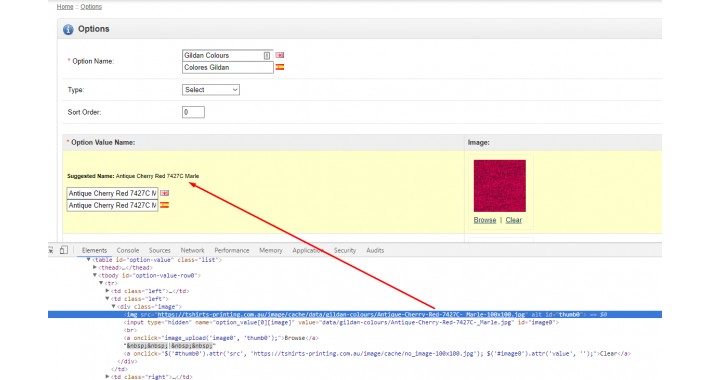The image size is (710, 380).
Task: Open the Type dropdown showing Select
Action: (x=211, y=90)
